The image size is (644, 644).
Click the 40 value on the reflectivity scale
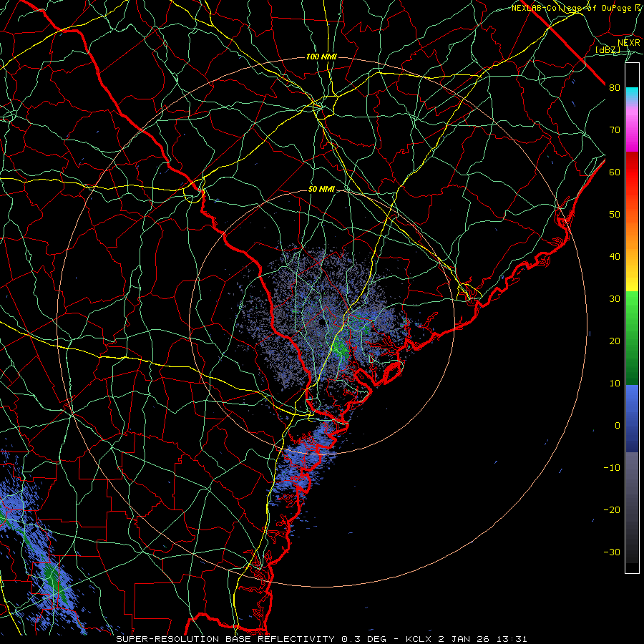[x=615, y=257]
